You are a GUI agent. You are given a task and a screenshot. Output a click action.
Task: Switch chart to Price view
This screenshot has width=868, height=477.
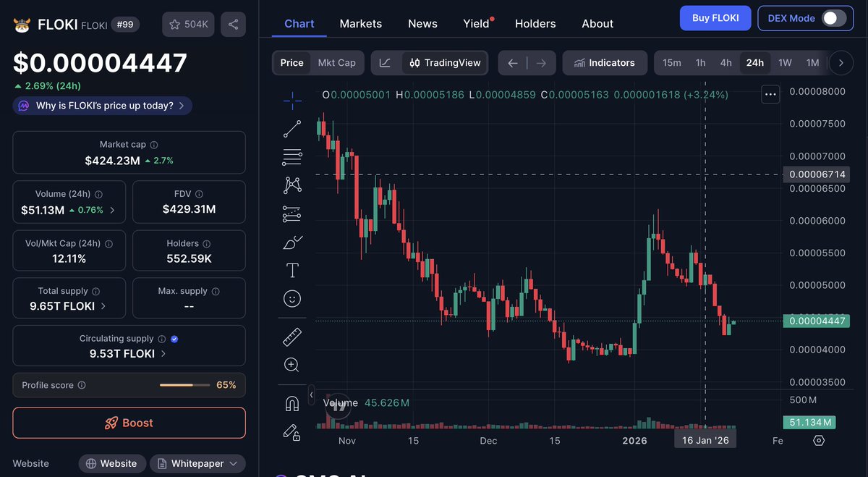292,63
